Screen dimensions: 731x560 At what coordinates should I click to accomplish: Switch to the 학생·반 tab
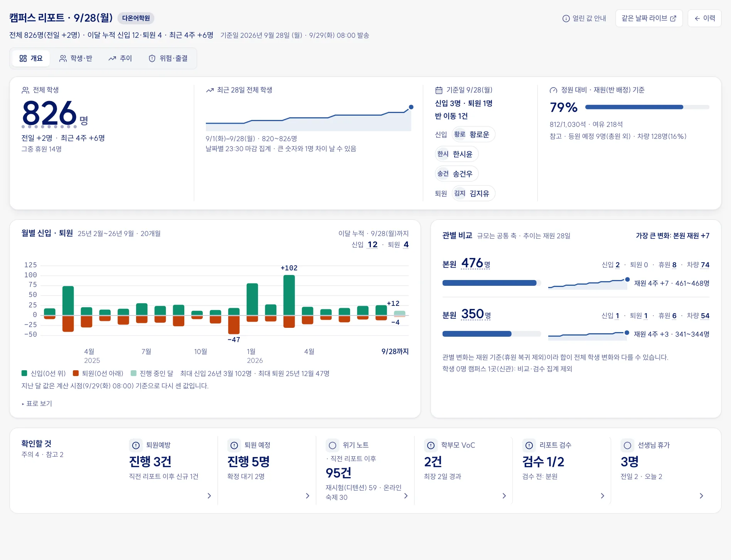click(76, 58)
